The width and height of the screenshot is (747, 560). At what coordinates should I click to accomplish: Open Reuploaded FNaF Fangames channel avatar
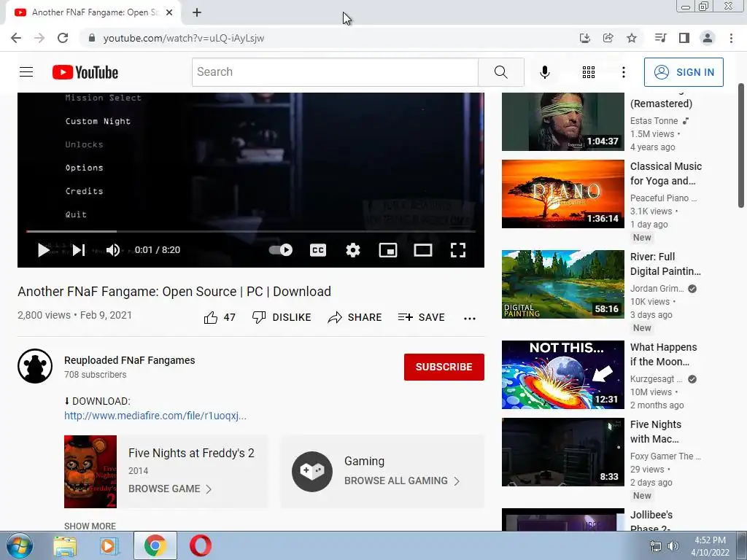pos(35,366)
